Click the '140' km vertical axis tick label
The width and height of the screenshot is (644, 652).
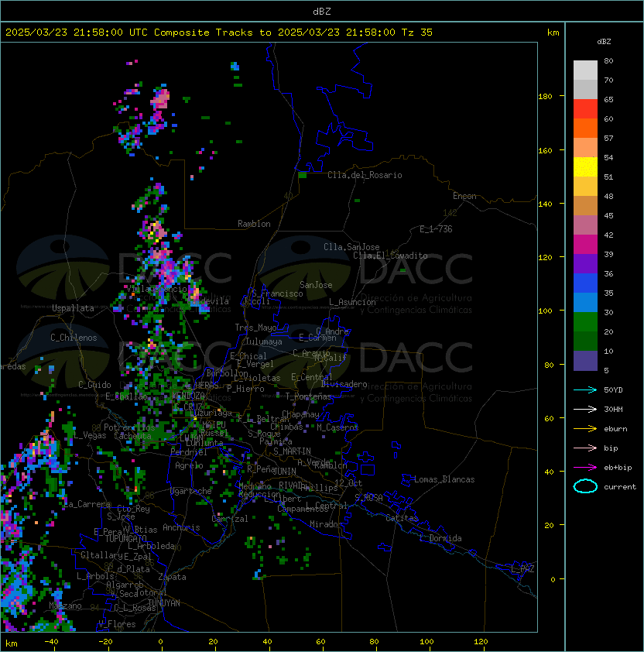click(545, 204)
